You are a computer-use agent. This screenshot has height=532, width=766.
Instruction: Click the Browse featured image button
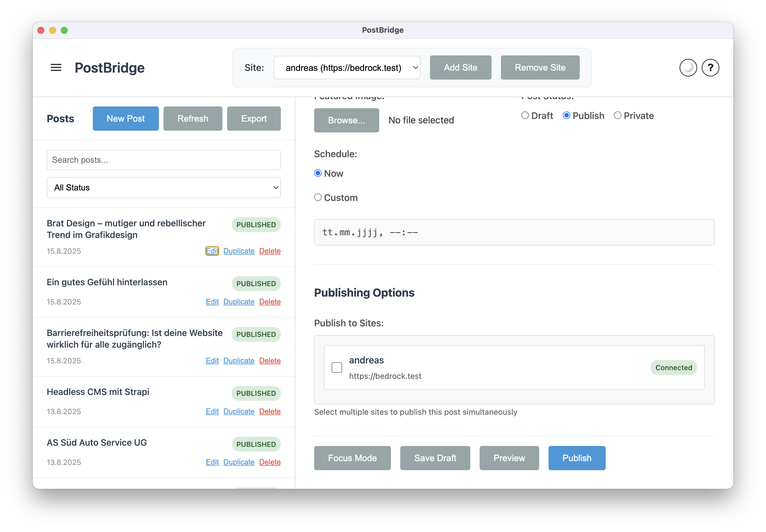click(346, 120)
